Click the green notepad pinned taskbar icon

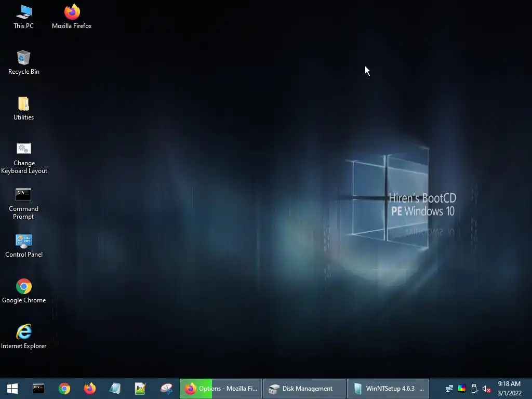point(140,389)
